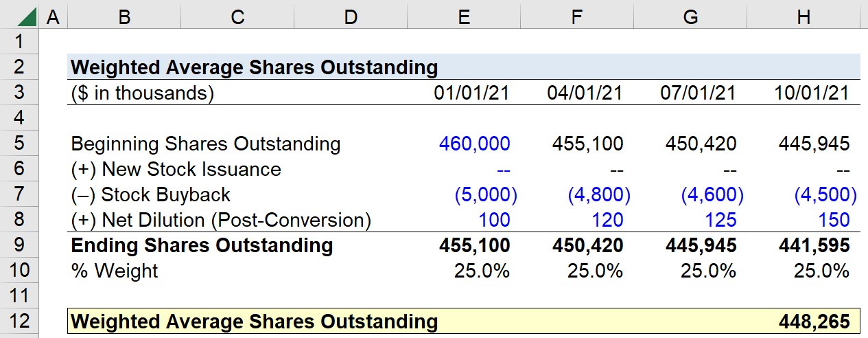Screen dimensions: 868x338
Task: Select row 9 header
Action: (x=19, y=245)
